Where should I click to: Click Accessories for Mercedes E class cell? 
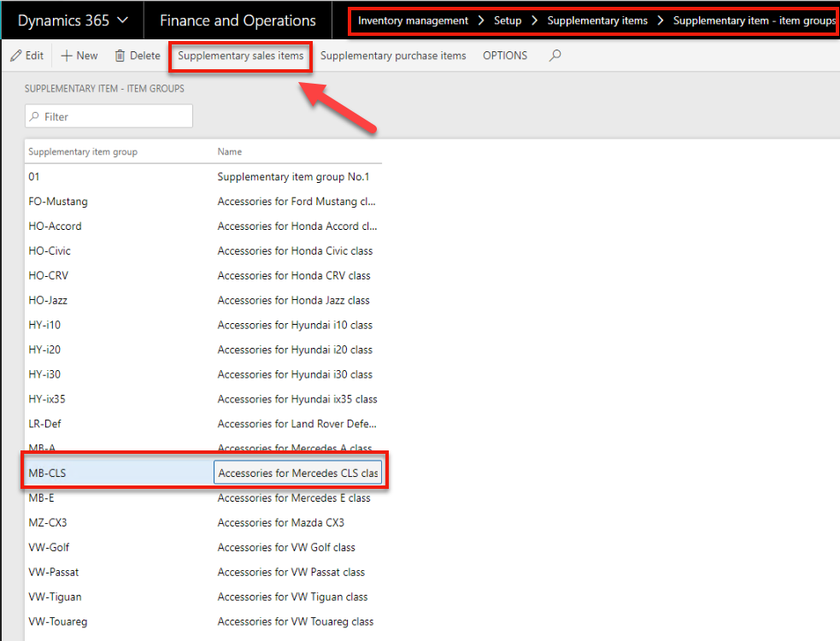pyautogui.click(x=294, y=498)
